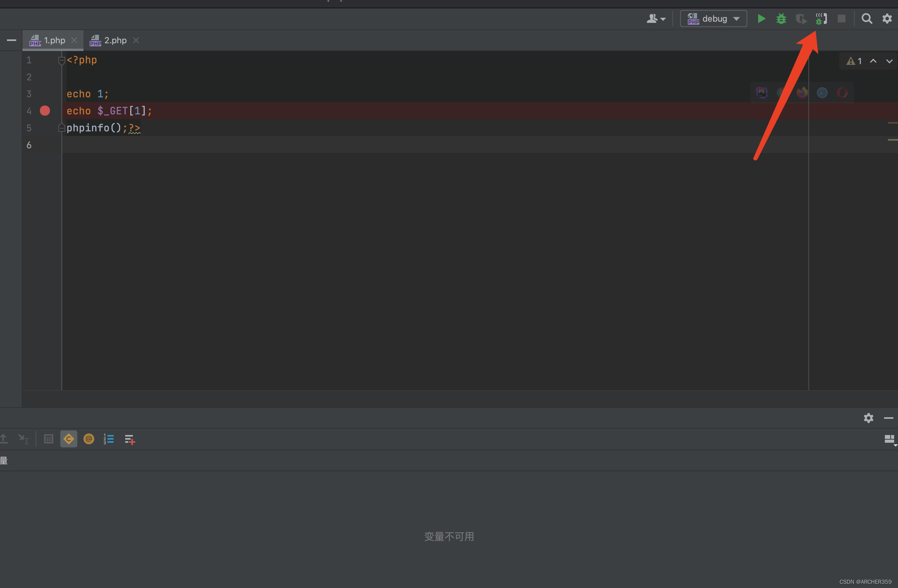Screen dimensions: 898x588
Task: Open Search Everywhere magnifier icon
Action: tap(867, 19)
